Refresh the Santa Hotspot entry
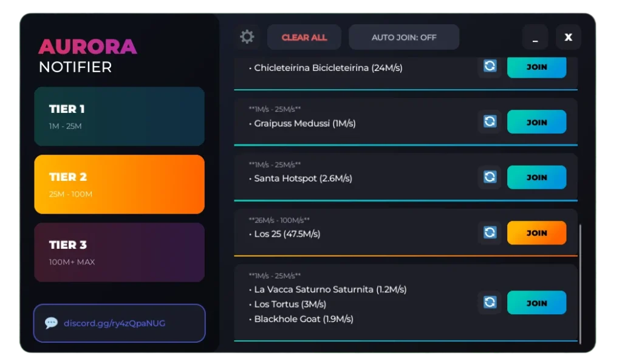Image resolution: width=622 pixels, height=364 pixels. pos(490,177)
